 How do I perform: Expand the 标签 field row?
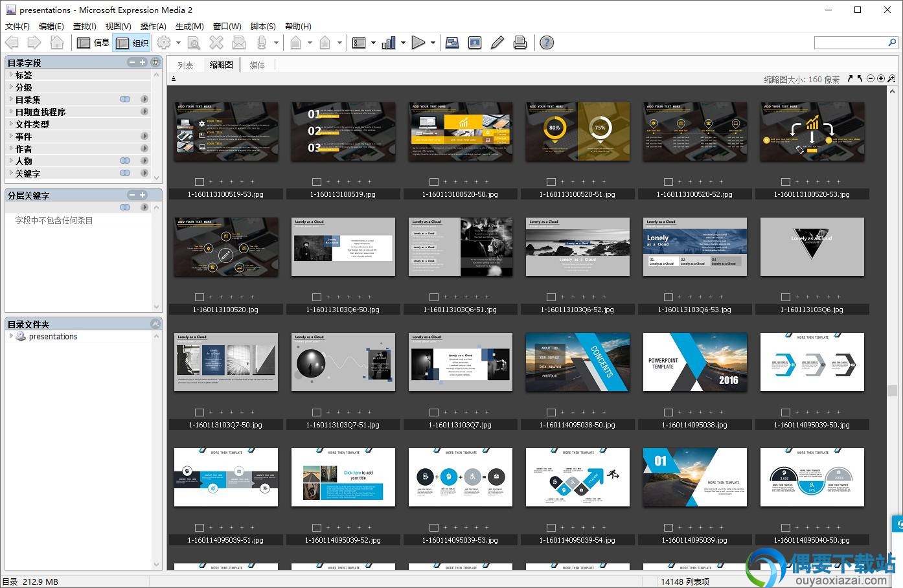pyautogui.click(x=12, y=75)
